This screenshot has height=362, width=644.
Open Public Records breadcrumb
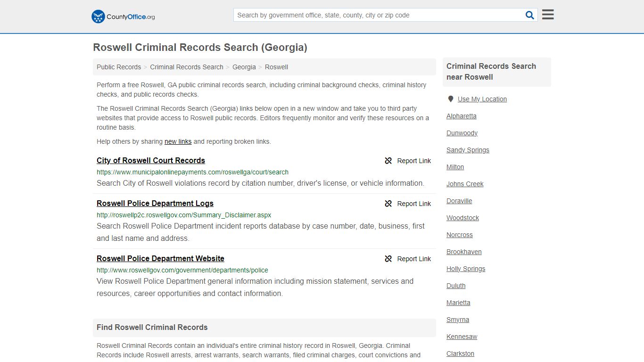tap(119, 67)
